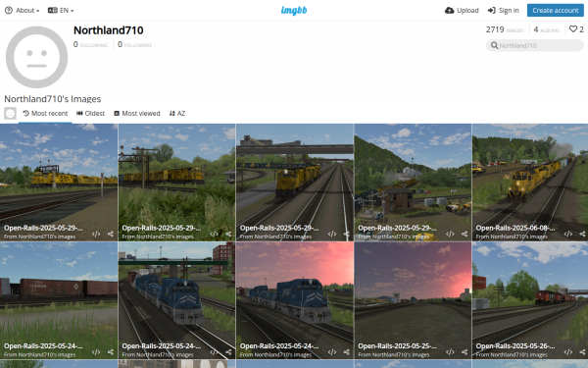The image size is (588, 368).
Task: Sort images by Oldest
Action: coord(90,114)
